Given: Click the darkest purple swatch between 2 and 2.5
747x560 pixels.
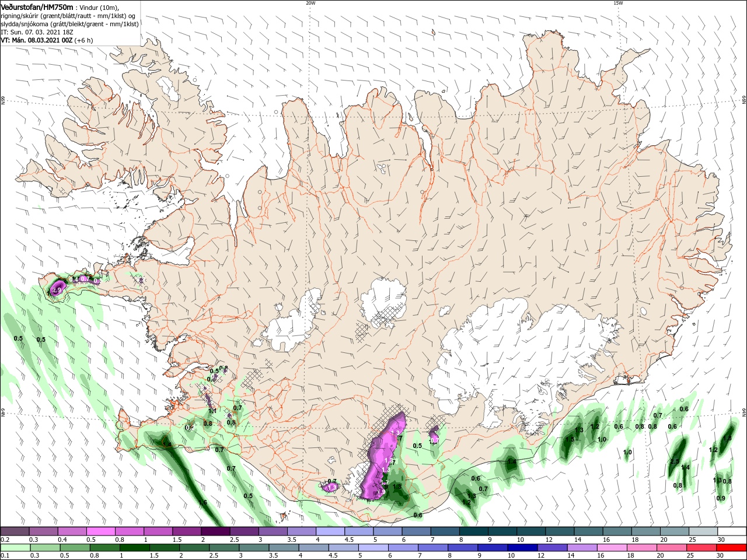Looking at the screenshot, I should coord(216,531).
